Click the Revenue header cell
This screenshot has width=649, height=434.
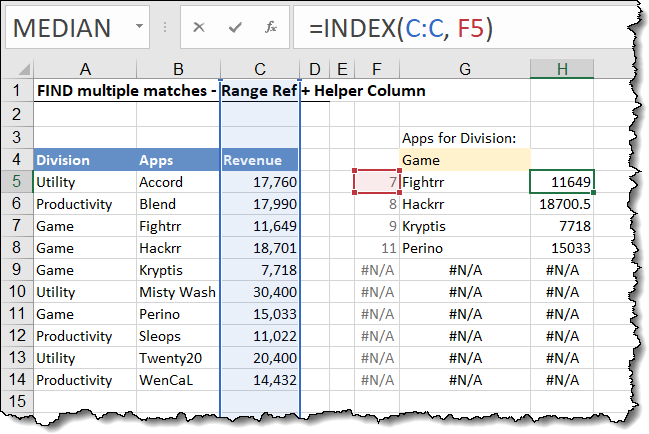[259, 160]
